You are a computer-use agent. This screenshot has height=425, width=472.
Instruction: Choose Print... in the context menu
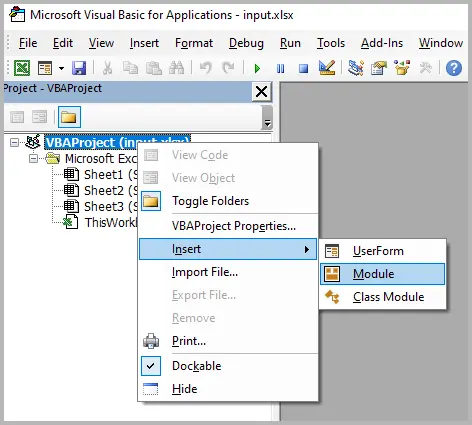pyautogui.click(x=228, y=341)
